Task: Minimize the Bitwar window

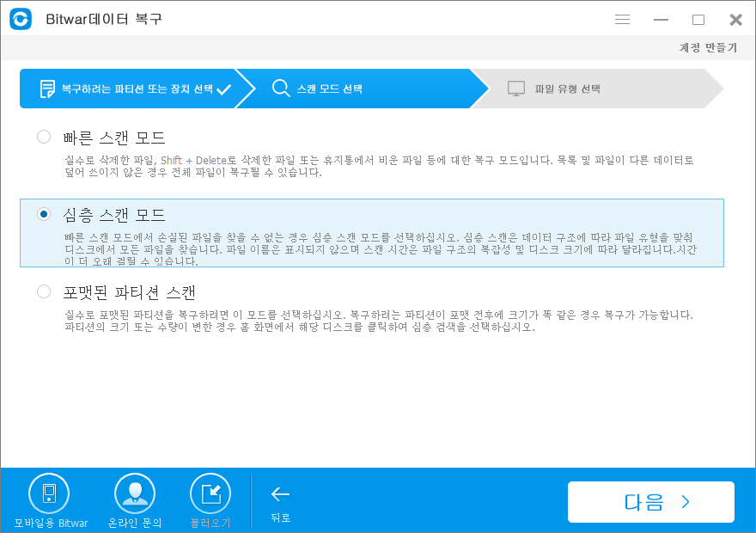Action: pos(661,20)
